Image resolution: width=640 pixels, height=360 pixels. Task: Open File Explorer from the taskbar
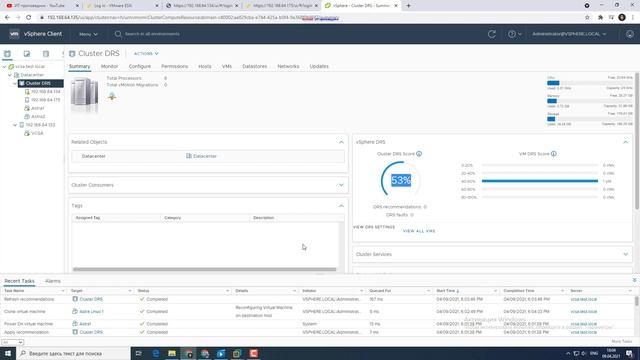pyautogui.click(x=172, y=353)
